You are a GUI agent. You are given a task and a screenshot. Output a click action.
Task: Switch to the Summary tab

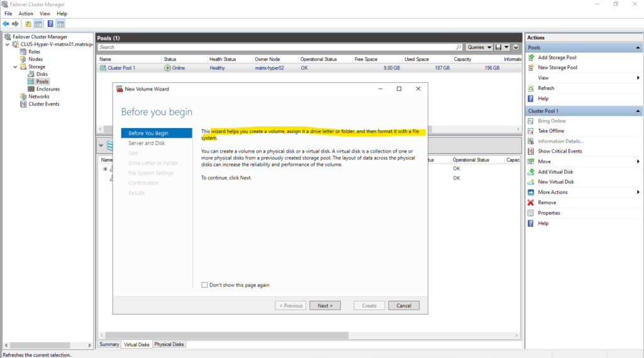point(109,344)
